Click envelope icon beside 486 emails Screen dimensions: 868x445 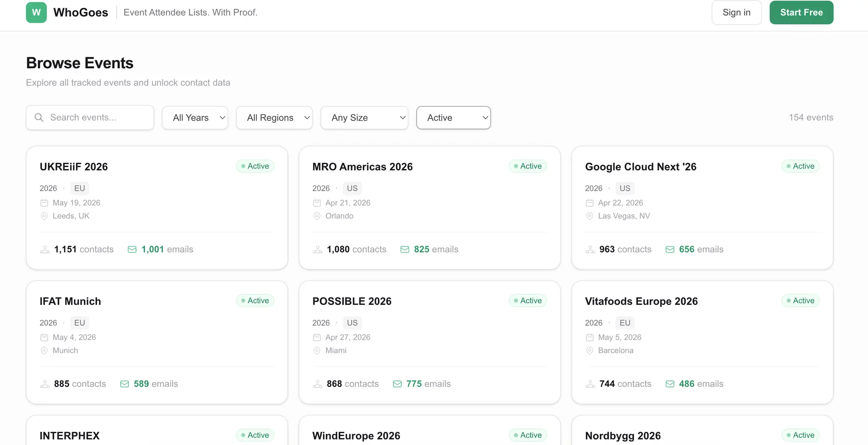(670, 384)
